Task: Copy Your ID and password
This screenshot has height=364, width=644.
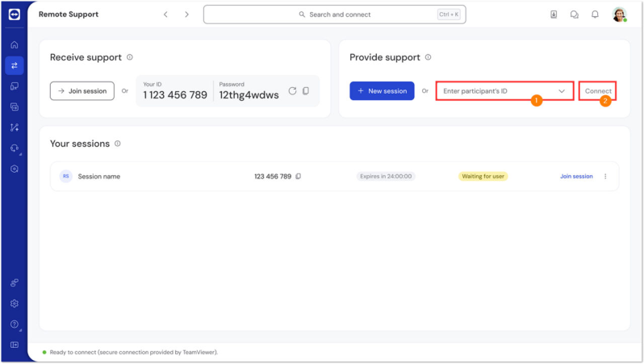Action: [x=306, y=91]
